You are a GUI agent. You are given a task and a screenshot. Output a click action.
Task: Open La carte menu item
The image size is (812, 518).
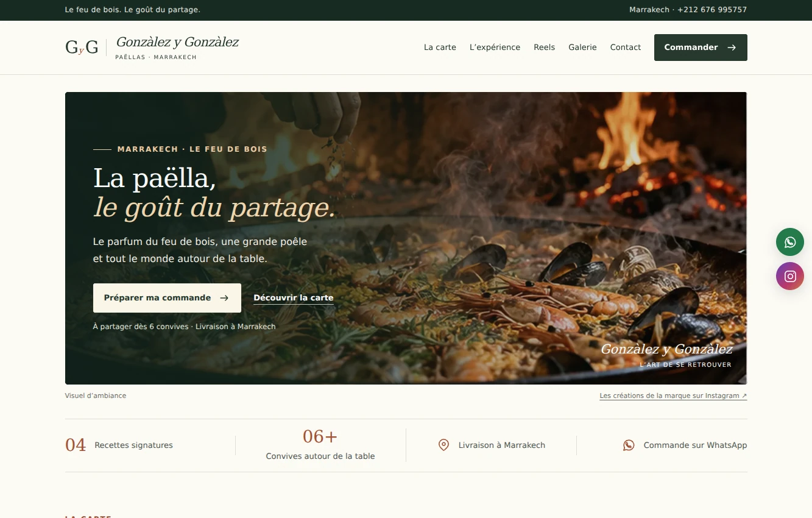coord(440,48)
